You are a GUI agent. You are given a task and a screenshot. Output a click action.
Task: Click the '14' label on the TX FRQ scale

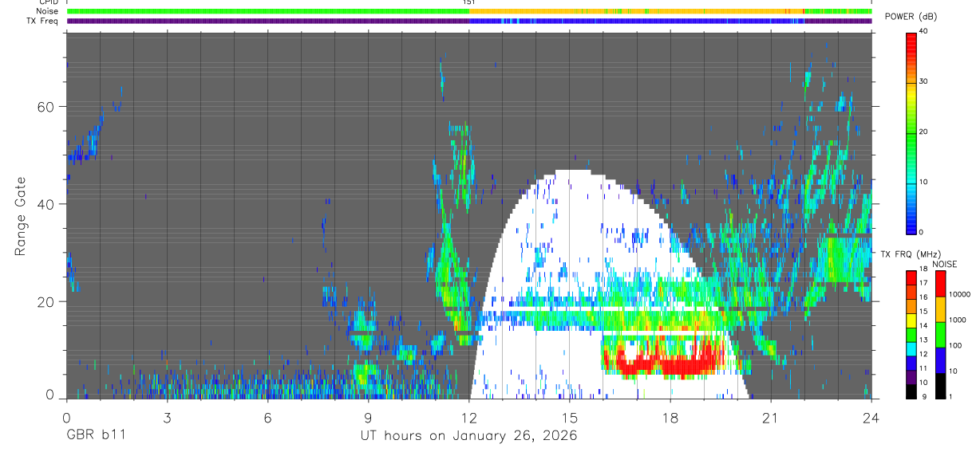(923, 325)
